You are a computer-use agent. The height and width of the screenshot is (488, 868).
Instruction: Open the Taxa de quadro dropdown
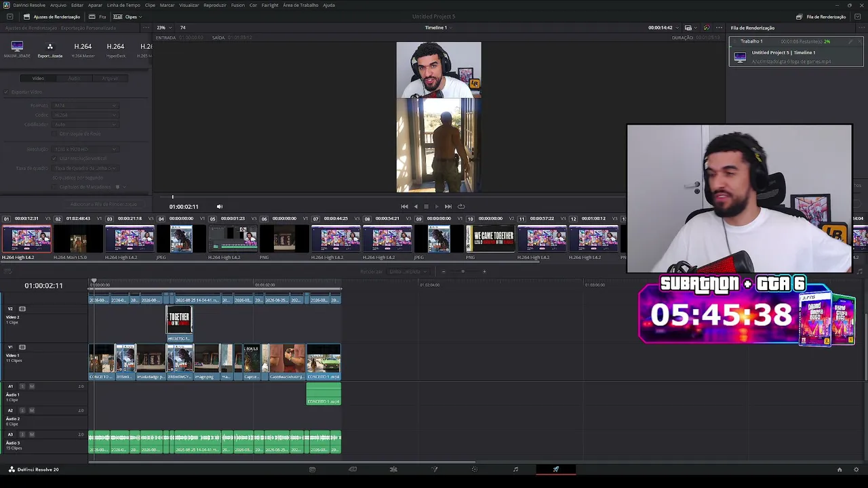pos(85,168)
